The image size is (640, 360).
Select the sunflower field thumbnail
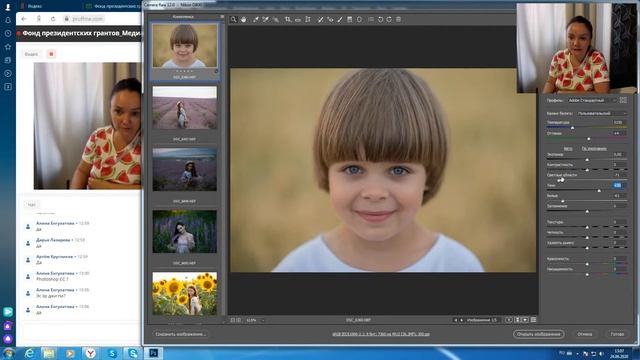pos(184,293)
